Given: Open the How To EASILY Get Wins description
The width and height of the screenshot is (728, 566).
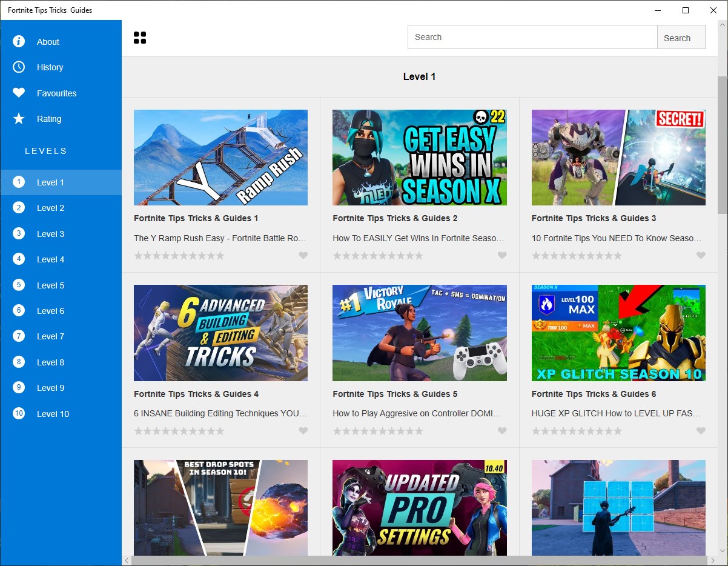Looking at the screenshot, I should tap(419, 238).
